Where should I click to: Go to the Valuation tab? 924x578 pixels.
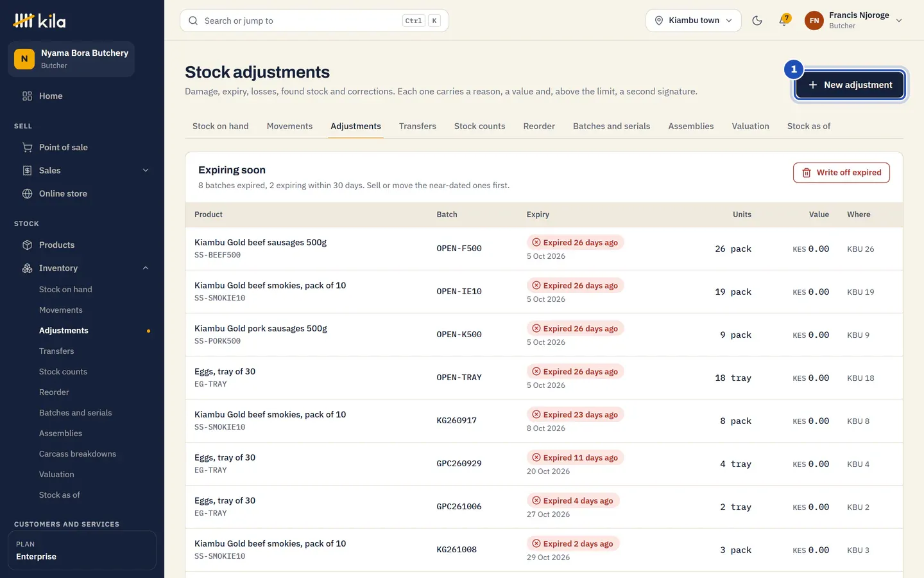point(750,126)
